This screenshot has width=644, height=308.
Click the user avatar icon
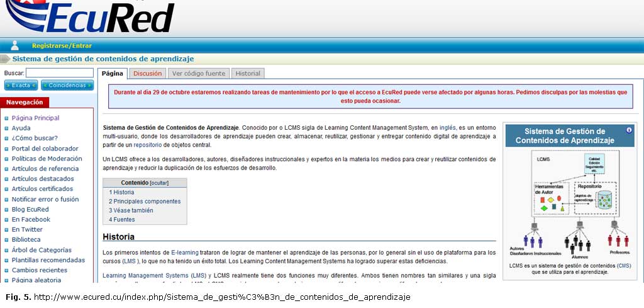click(x=15, y=45)
